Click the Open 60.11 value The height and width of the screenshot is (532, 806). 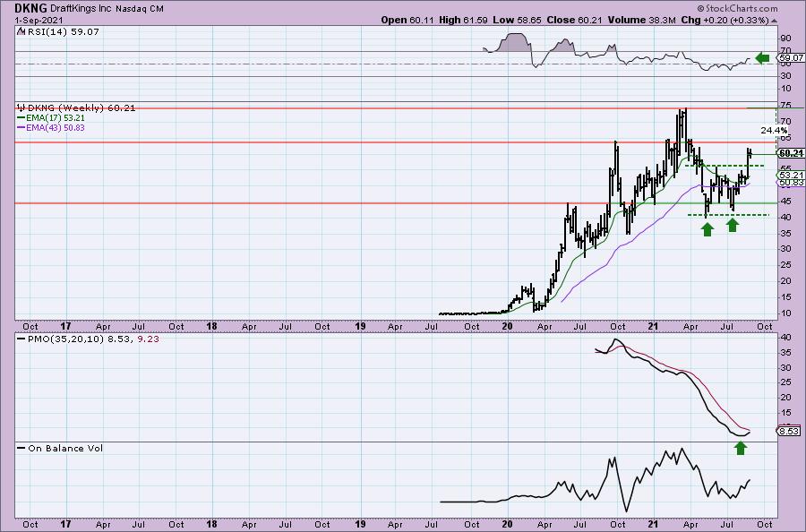(x=407, y=20)
